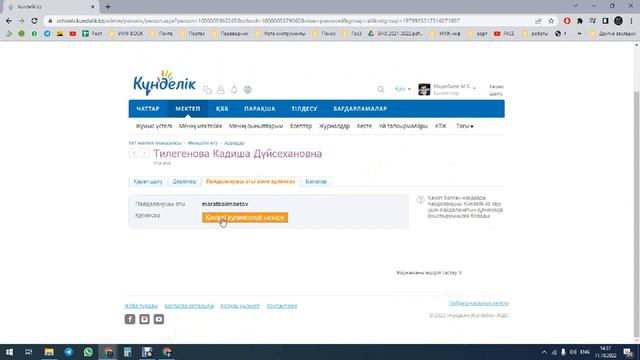The height and width of the screenshot is (360, 640).
Task: Click ENG language indicator in tray
Action: [585, 352]
